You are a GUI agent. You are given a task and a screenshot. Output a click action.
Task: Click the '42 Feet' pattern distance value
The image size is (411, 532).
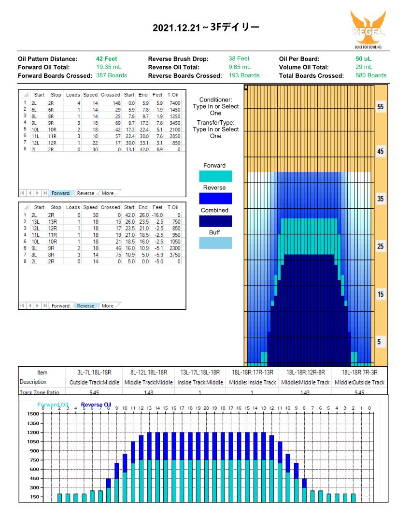click(x=106, y=58)
